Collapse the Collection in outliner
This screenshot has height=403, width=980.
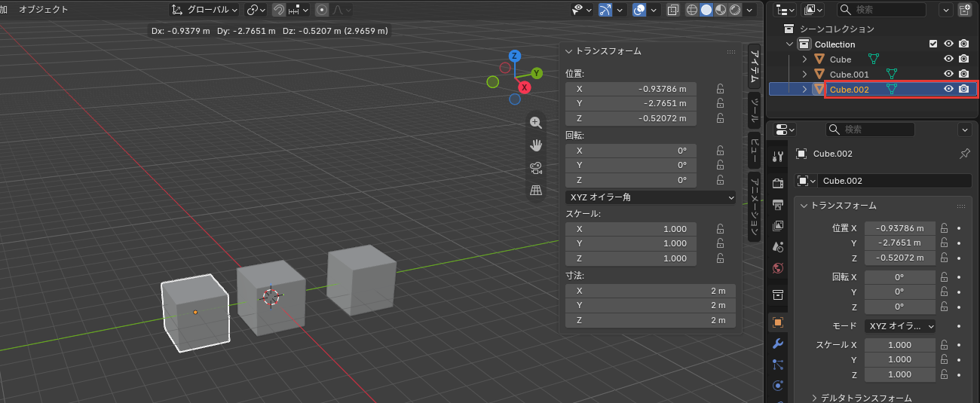coord(789,44)
